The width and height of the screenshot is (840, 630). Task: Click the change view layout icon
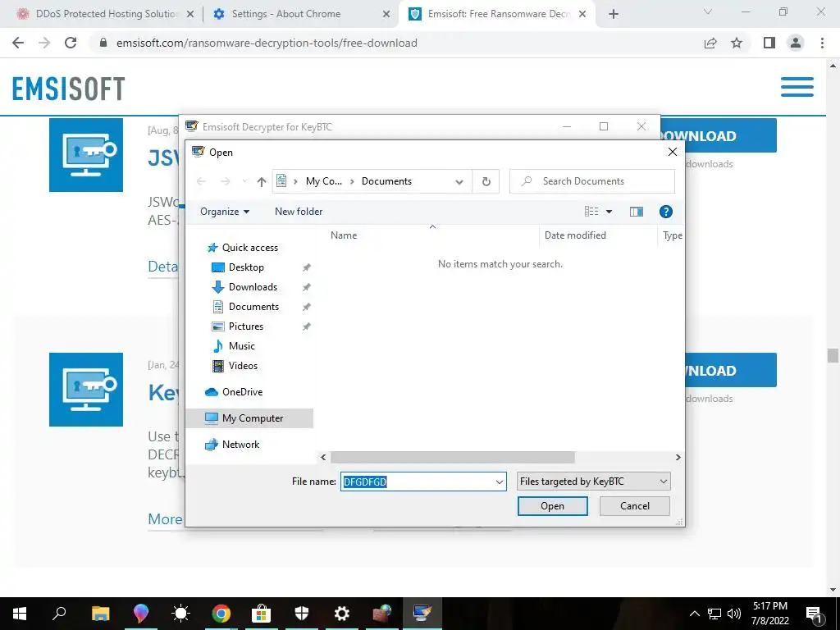coord(591,212)
